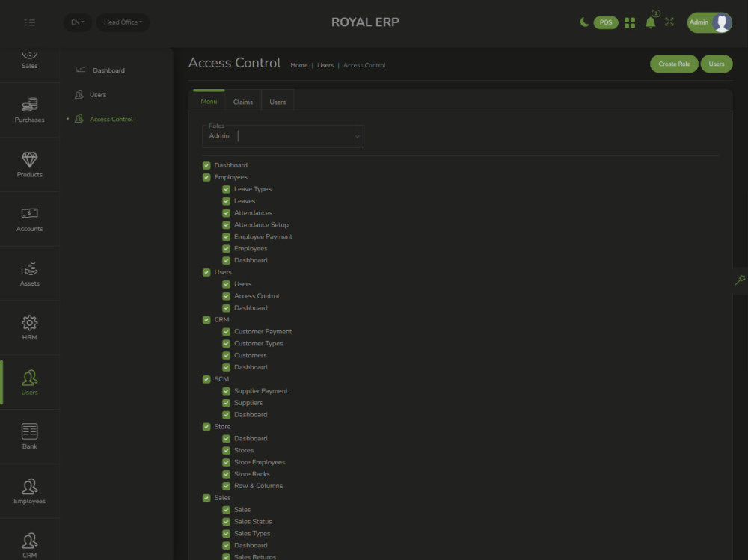Open theme customizer wand icon
Screen dimensions: 748x560
(x=740, y=280)
